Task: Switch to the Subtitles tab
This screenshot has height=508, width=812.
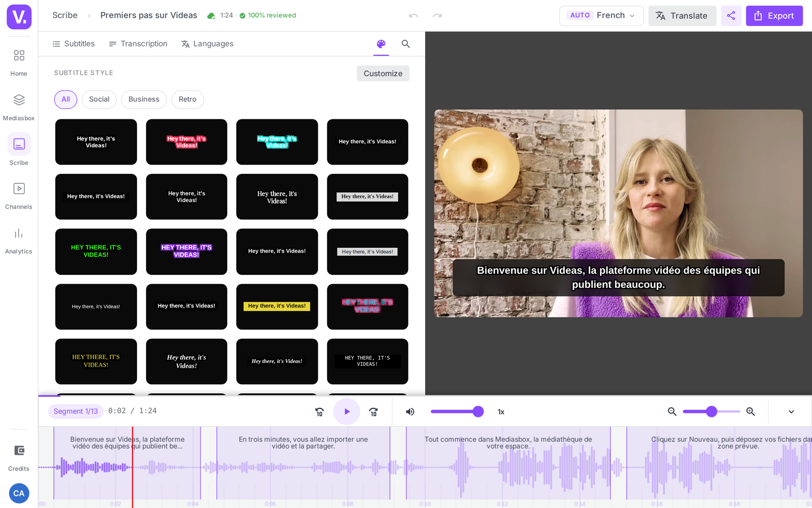Action: [x=74, y=44]
